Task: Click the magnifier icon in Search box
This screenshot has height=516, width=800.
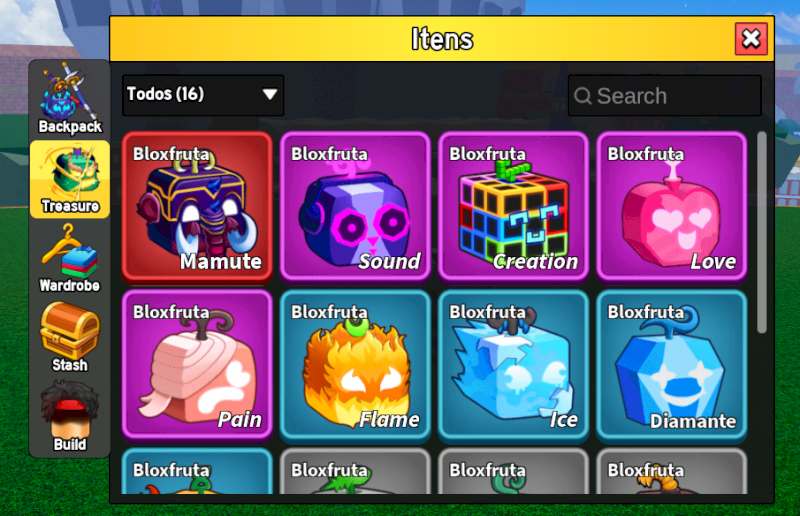Action: (583, 96)
